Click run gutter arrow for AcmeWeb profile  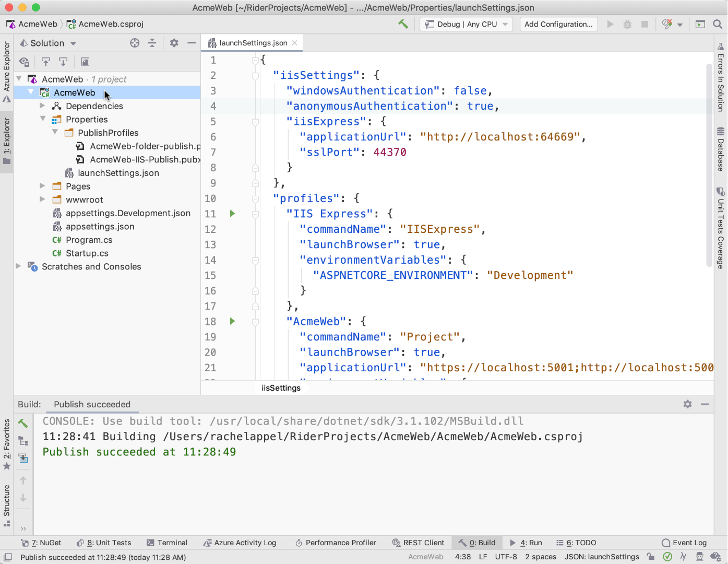pyautogui.click(x=232, y=321)
